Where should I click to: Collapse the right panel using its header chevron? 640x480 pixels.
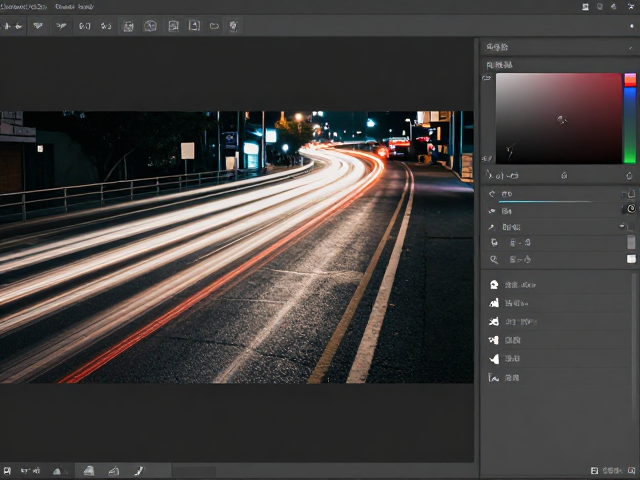[x=631, y=48]
